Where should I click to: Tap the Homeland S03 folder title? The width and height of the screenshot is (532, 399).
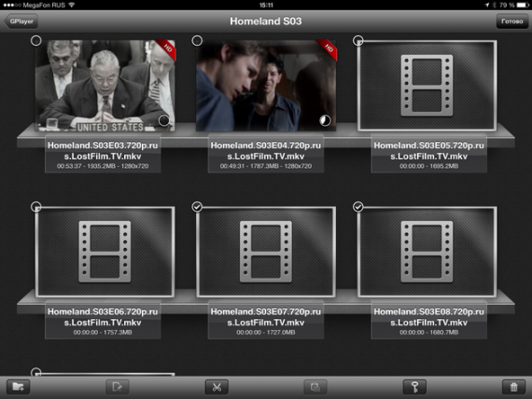point(266,21)
